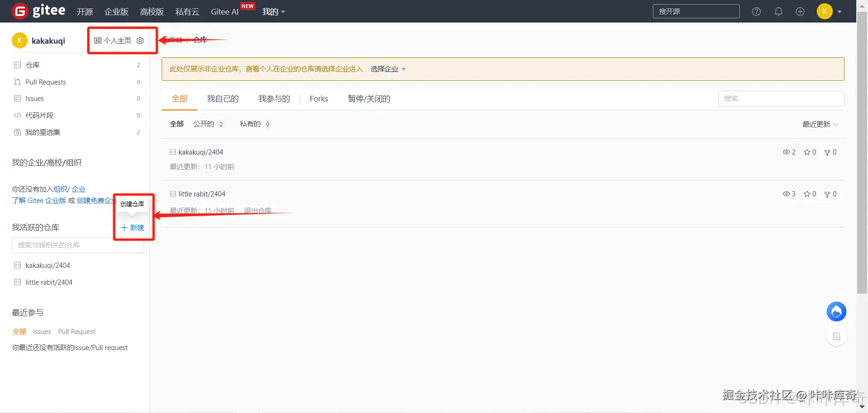Expand the avatar dropdown caret
Image resolution: width=868 pixels, height=413 pixels.
pyautogui.click(x=839, y=12)
